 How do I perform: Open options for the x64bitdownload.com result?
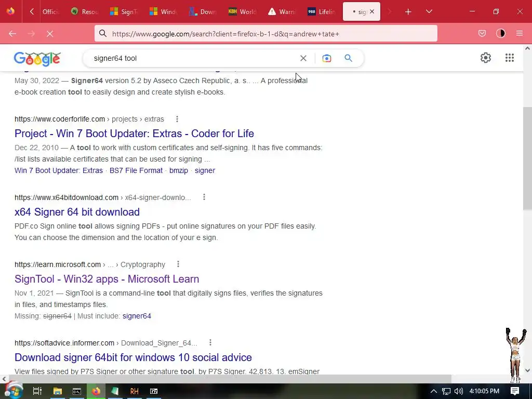(x=204, y=197)
